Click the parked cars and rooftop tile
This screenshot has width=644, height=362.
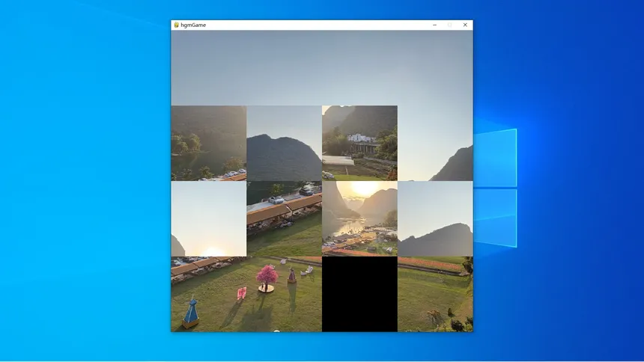(284, 218)
